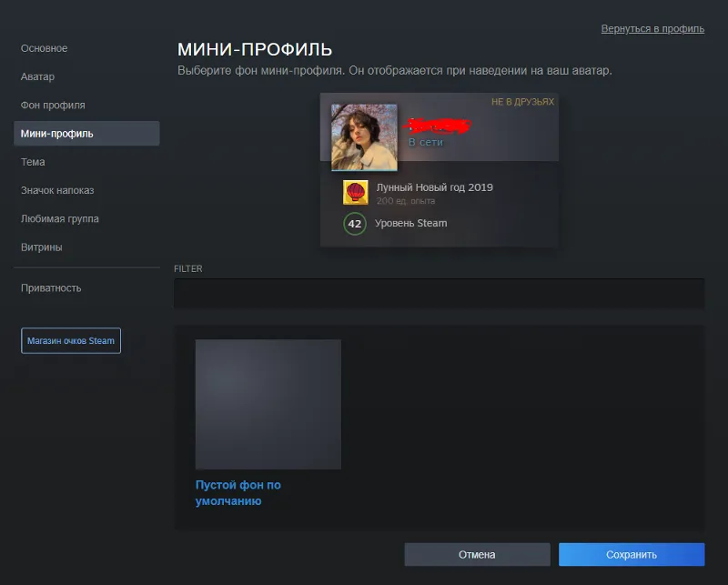Click the Пустой фон по умолчанию label
The image size is (728, 585).
point(238,493)
